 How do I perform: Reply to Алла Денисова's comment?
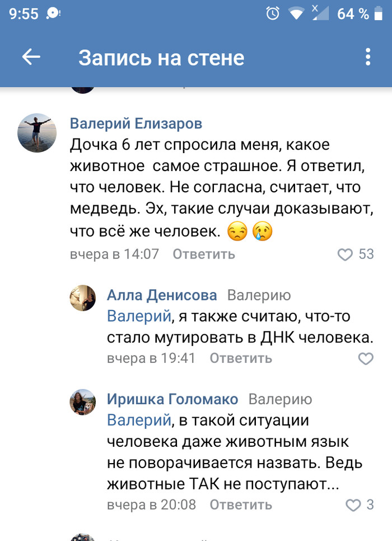coord(241,358)
